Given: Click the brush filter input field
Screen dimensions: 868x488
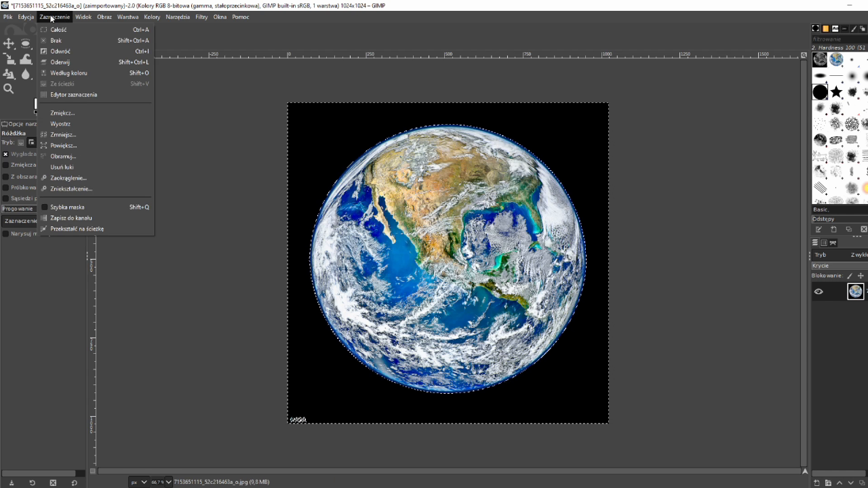Looking at the screenshot, I should (839, 39).
